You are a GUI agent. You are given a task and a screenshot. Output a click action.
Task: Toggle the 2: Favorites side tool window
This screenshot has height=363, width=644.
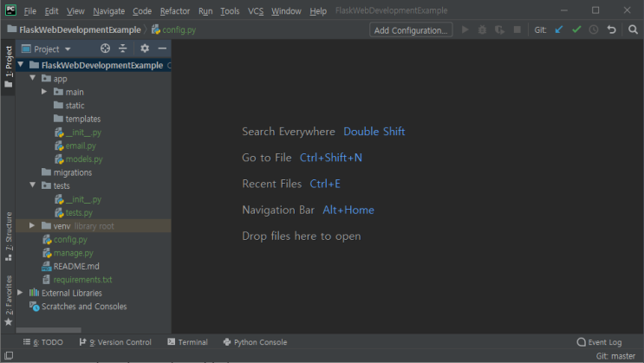tap(8, 301)
